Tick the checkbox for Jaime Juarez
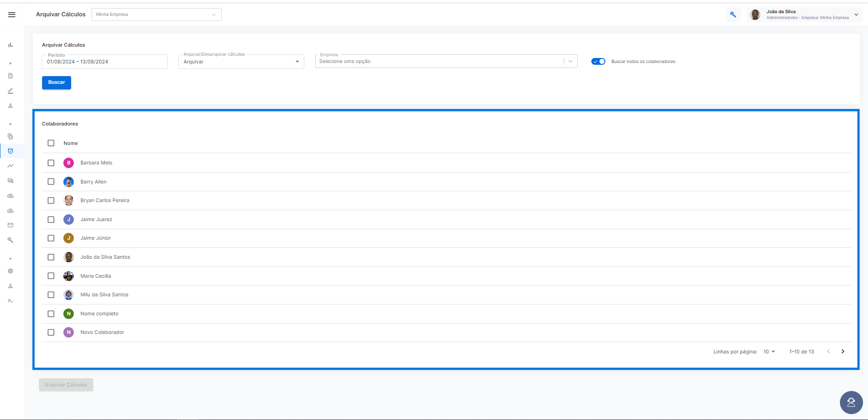Viewport: 868px width, 420px height. click(51, 219)
